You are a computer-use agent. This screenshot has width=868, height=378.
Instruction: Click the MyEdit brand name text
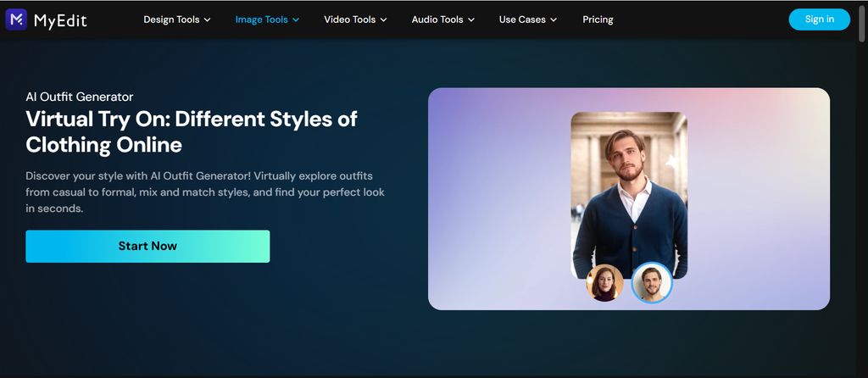click(x=60, y=19)
